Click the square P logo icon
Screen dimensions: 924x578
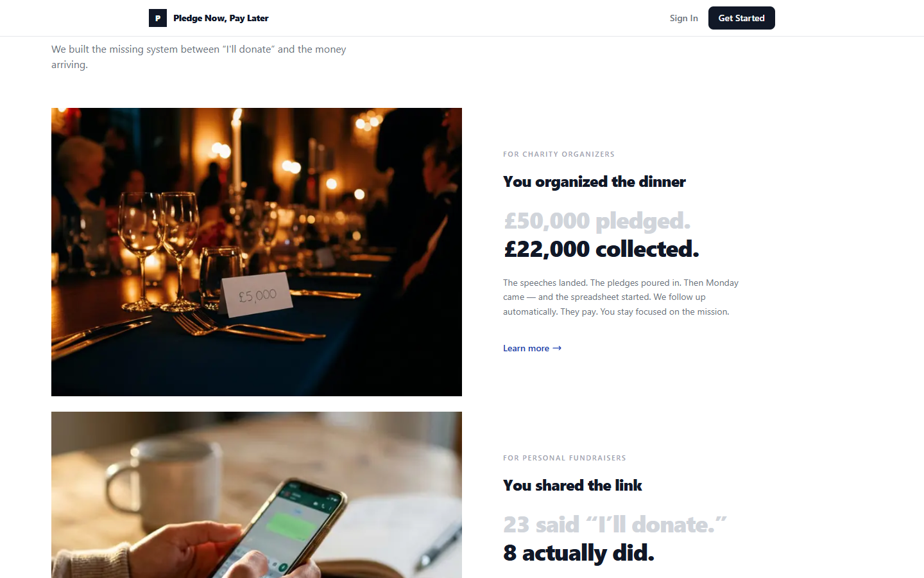coord(158,18)
